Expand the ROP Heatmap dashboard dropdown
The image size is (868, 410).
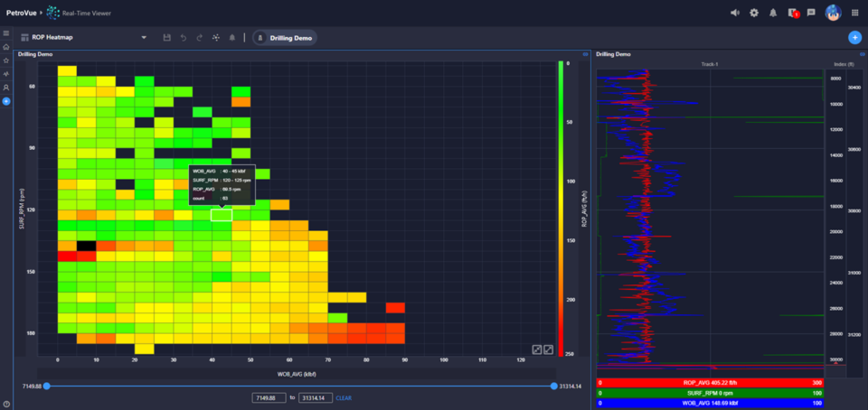coord(144,37)
